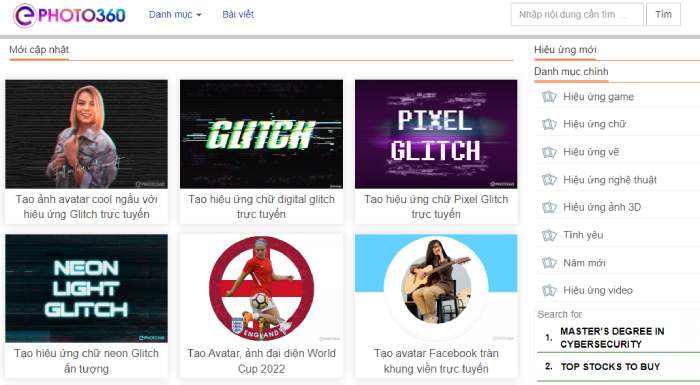Click the Tìm search button
The width and height of the screenshot is (700, 385).
663,14
